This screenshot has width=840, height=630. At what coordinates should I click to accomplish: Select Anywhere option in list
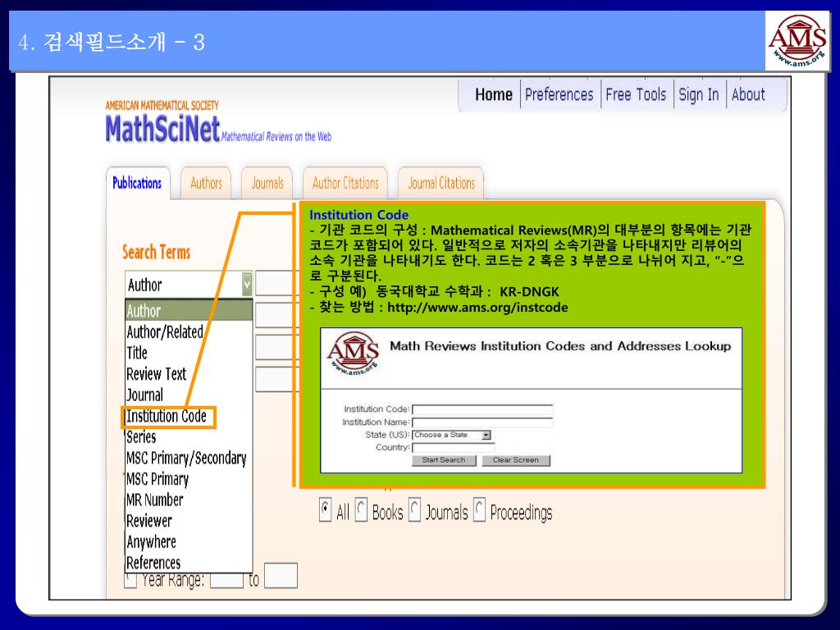(151, 542)
